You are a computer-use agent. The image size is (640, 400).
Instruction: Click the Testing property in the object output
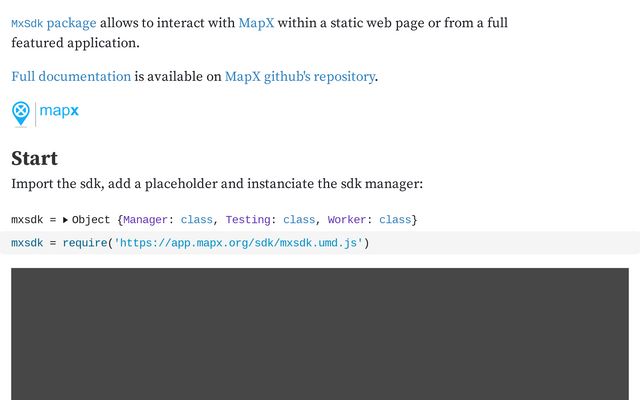(x=248, y=220)
